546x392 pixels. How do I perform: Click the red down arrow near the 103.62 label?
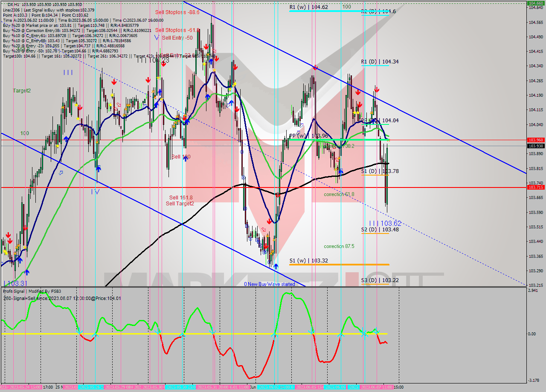point(269,221)
